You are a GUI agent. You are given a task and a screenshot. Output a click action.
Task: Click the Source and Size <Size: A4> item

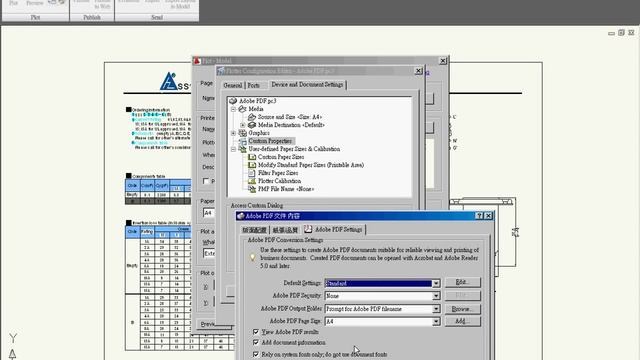click(x=290, y=117)
